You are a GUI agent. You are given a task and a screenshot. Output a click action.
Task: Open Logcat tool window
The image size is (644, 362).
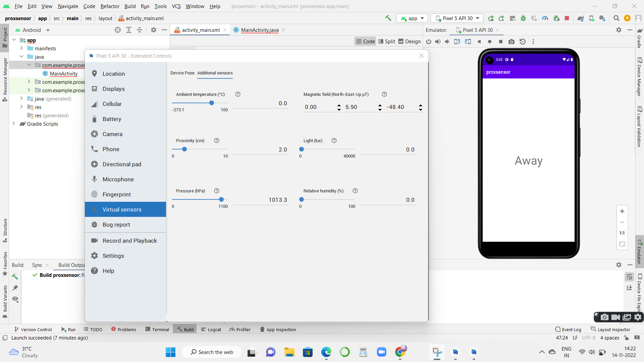pyautogui.click(x=211, y=329)
